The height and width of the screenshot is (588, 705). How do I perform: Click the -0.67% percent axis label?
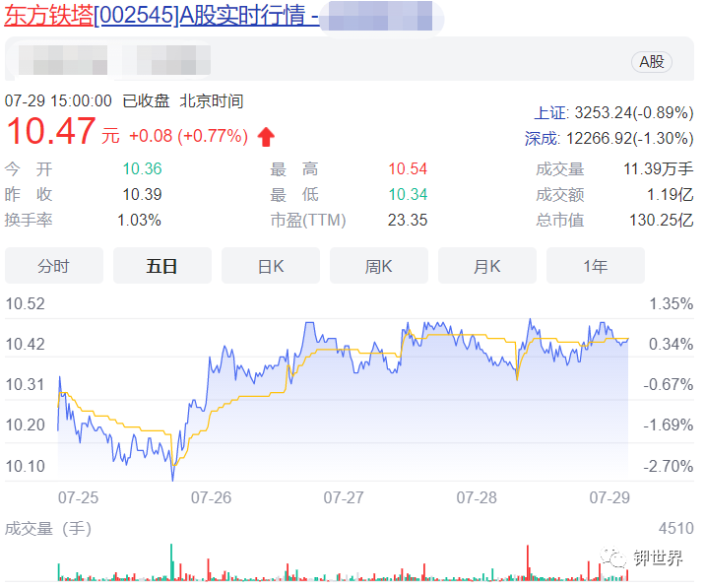point(669,385)
